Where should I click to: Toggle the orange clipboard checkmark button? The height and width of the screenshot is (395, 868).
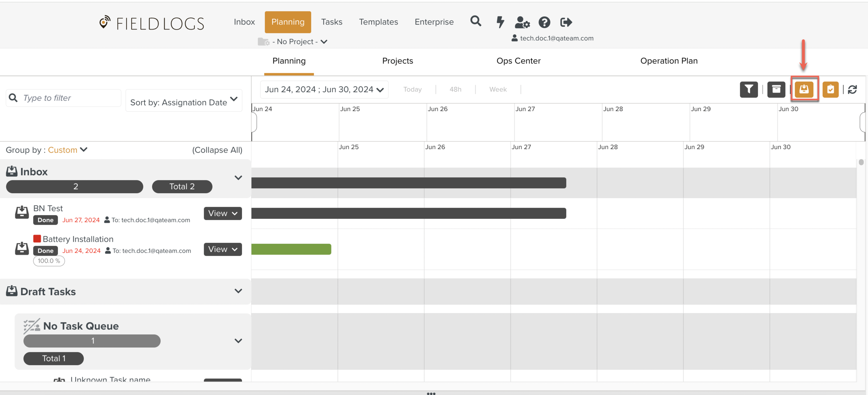[830, 89]
